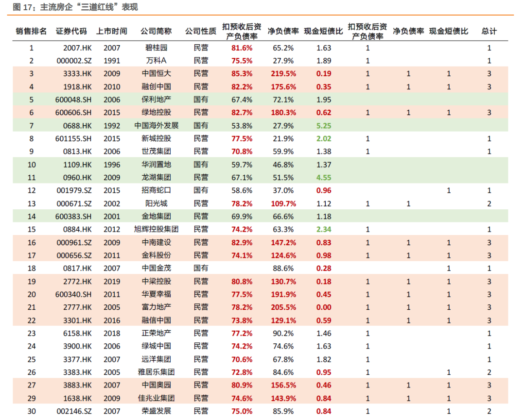Click the green cash ratio 2.02
Image resolution: width=525 pixels, height=420 pixels.
coord(324,139)
